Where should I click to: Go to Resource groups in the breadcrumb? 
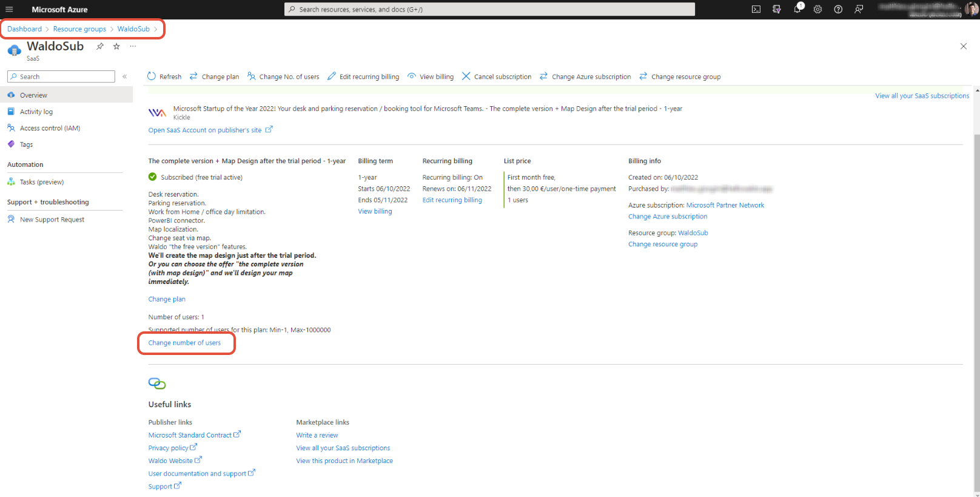tap(79, 29)
